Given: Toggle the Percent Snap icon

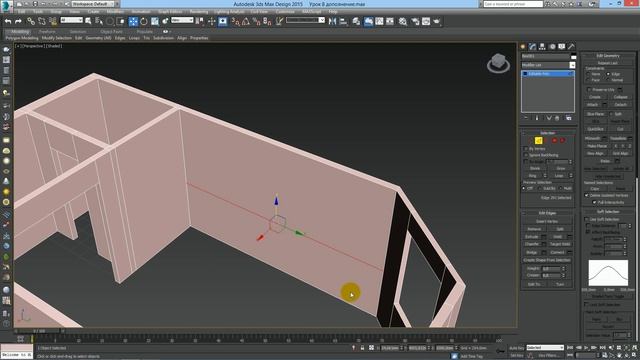Looking at the screenshot, I should (x=256, y=22).
